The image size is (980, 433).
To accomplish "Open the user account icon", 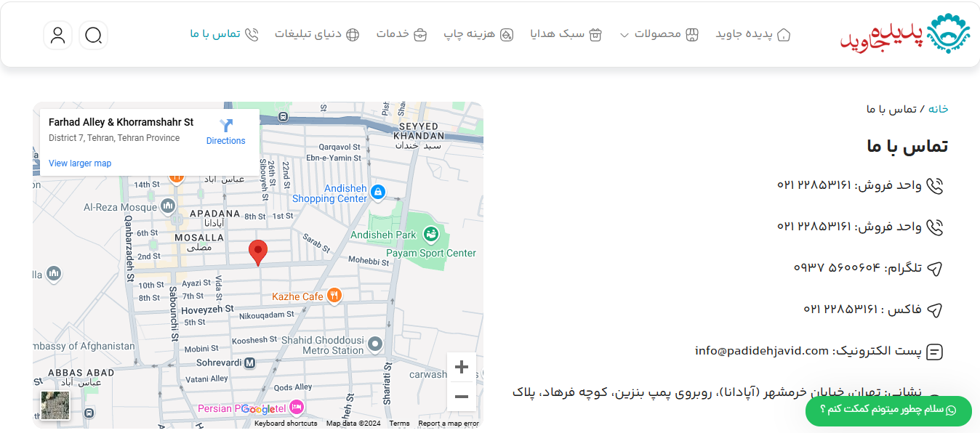I will (x=57, y=35).
